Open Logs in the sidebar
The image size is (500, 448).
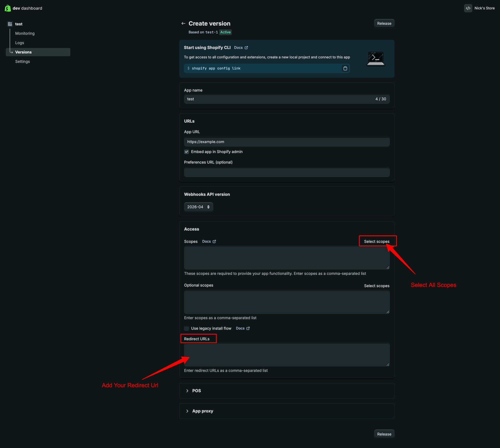[20, 43]
